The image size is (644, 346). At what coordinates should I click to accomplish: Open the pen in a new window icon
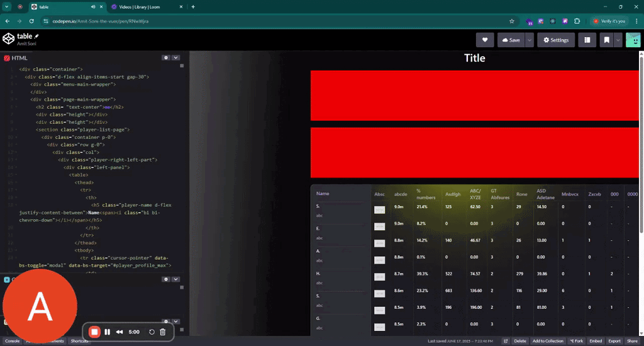(505, 341)
